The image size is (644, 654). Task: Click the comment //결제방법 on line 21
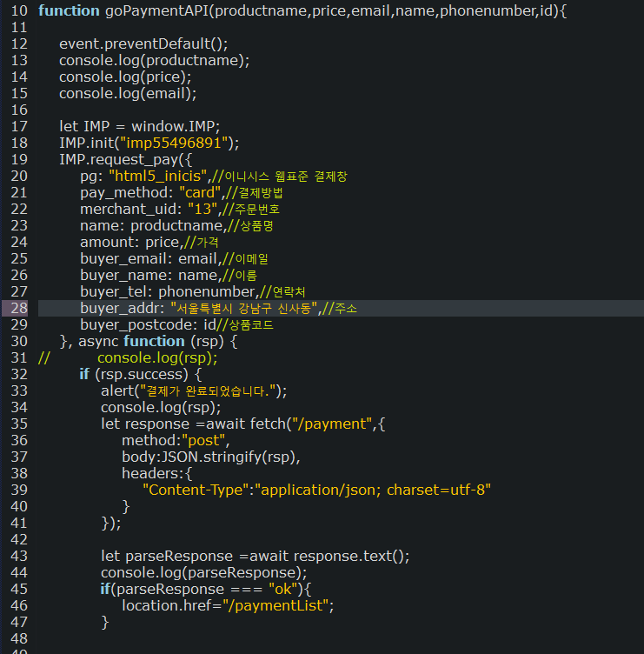255,193
